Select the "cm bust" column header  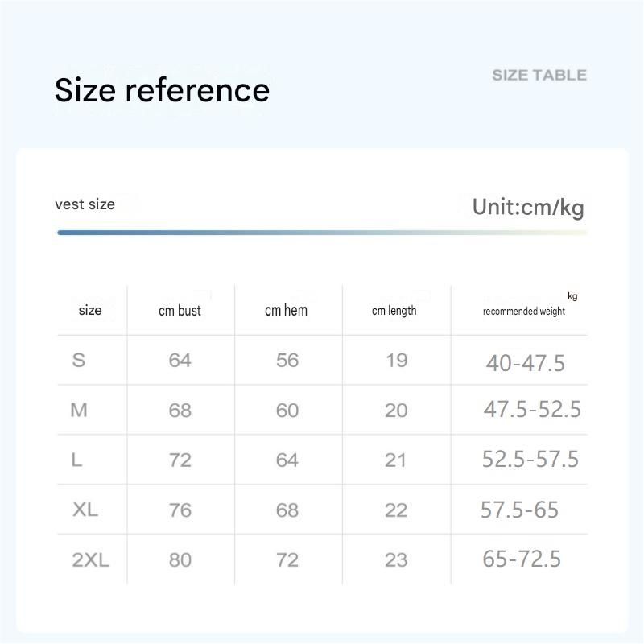click(180, 311)
